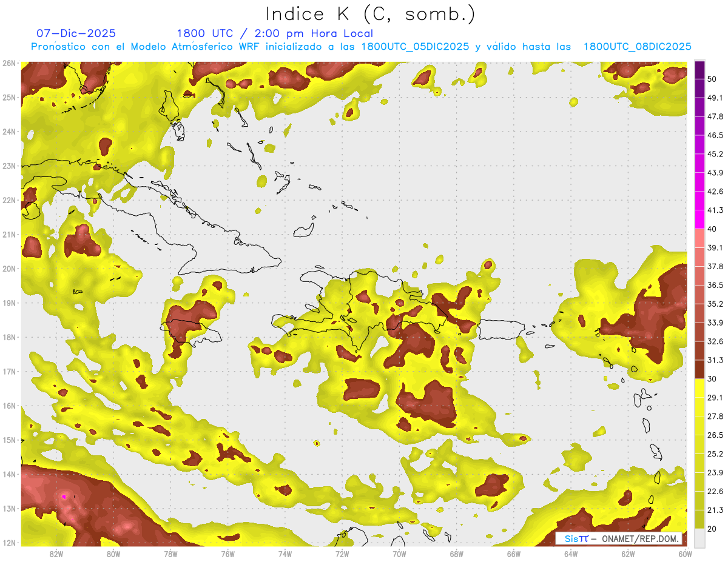Viewport: 728px width, 562px height.
Task: Click the color scale value 25.2
Action: click(715, 453)
